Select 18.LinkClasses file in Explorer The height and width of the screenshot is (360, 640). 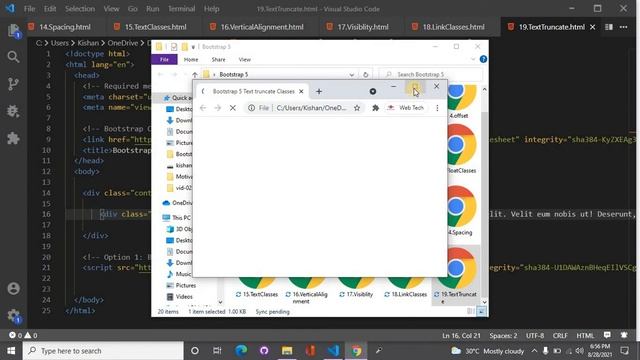406,287
